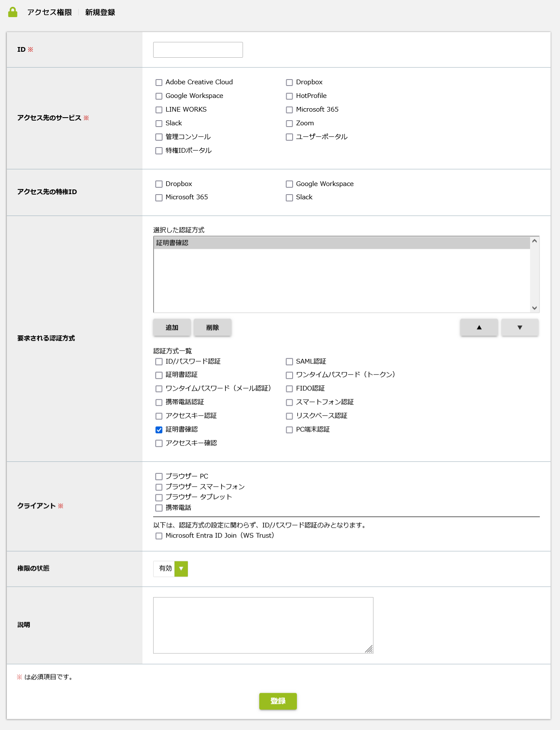Check ワンタイムパスワード（メール認証）

[x=159, y=389]
